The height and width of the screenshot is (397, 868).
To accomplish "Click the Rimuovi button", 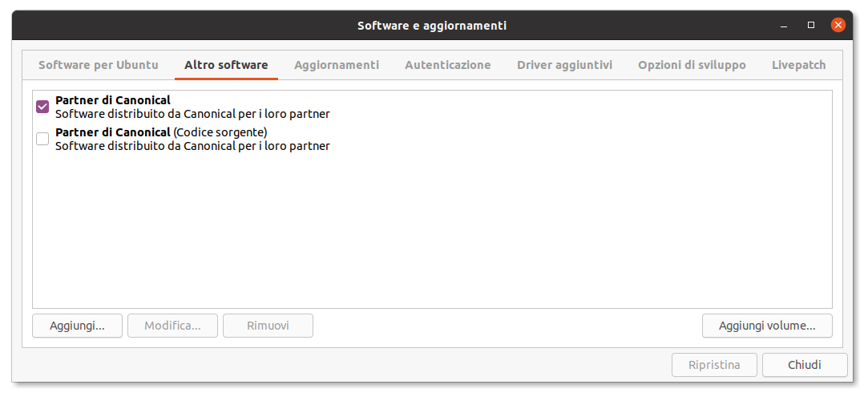I will point(268,326).
